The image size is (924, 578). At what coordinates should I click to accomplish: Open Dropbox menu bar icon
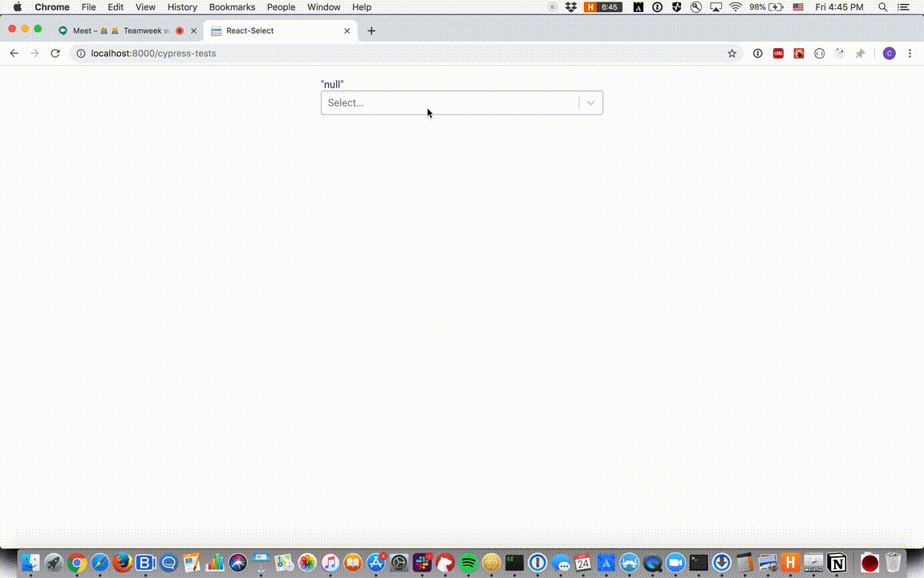pos(570,7)
